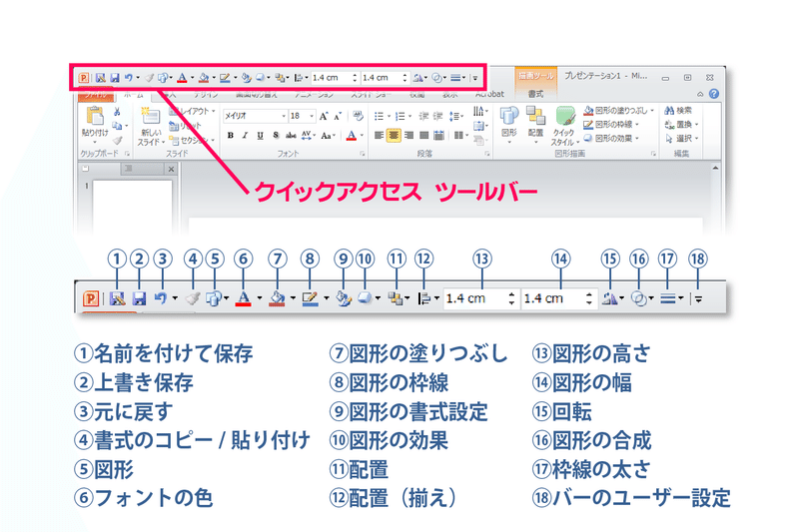This screenshot has width=799, height=532.
Task: Open 選択 dropdown in Editing group
Action: (x=682, y=139)
